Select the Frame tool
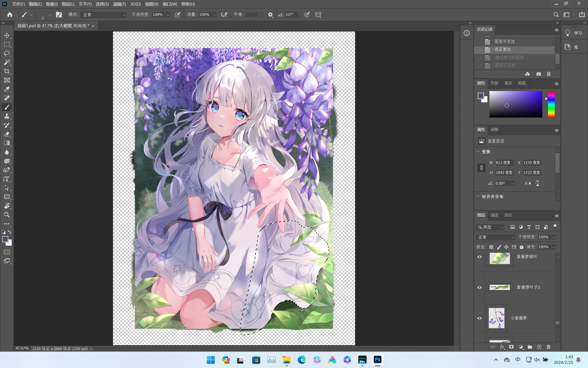The height and width of the screenshot is (368, 588). (x=7, y=80)
